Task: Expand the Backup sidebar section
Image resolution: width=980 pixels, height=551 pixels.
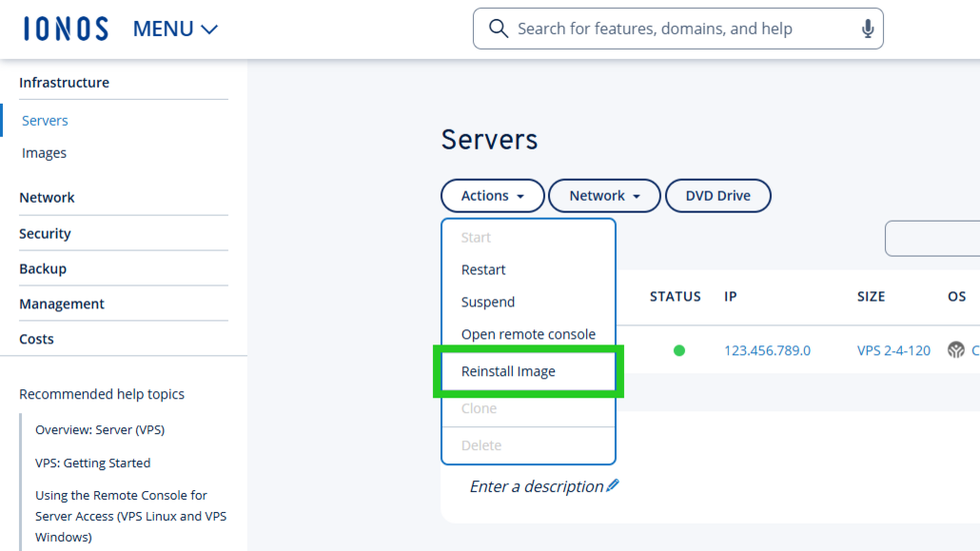Action: pyautogui.click(x=43, y=268)
